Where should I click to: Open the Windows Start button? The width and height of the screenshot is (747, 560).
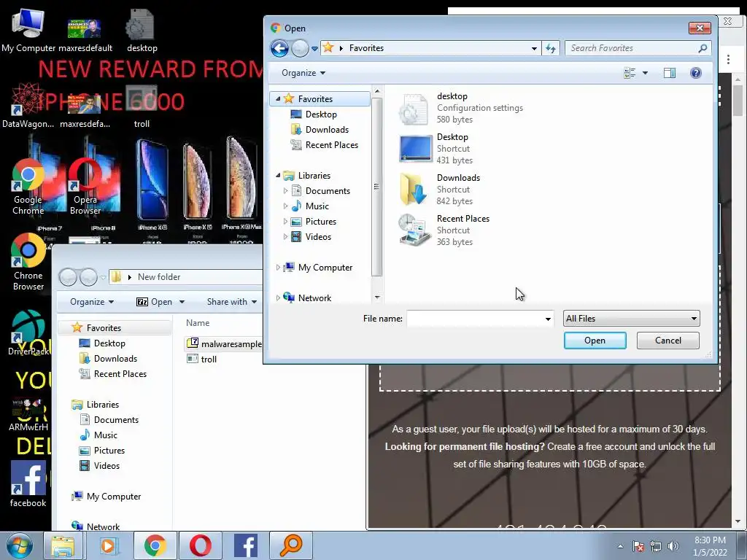(x=20, y=545)
